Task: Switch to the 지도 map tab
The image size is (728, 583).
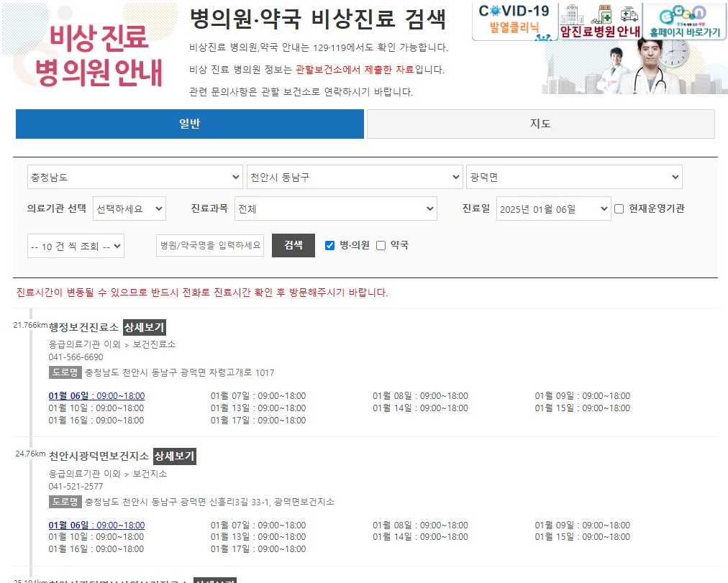Action: click(x=540, y=124)
